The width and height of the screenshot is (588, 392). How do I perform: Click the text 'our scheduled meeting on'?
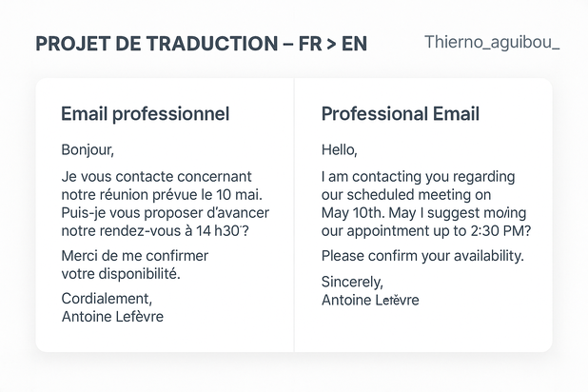point(406,195)
